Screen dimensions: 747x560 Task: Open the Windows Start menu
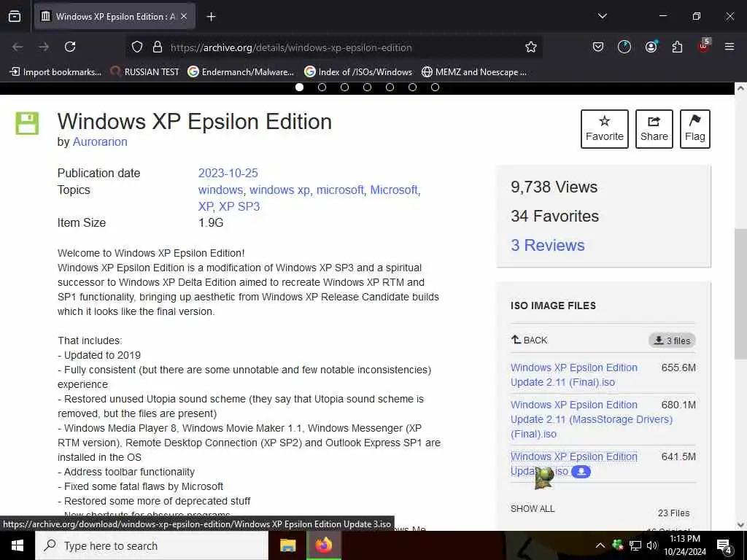[x=18, y=545]
